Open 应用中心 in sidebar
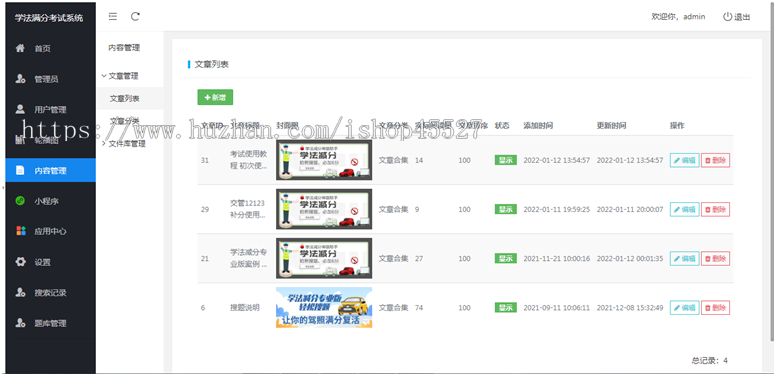 click(50, 231)
